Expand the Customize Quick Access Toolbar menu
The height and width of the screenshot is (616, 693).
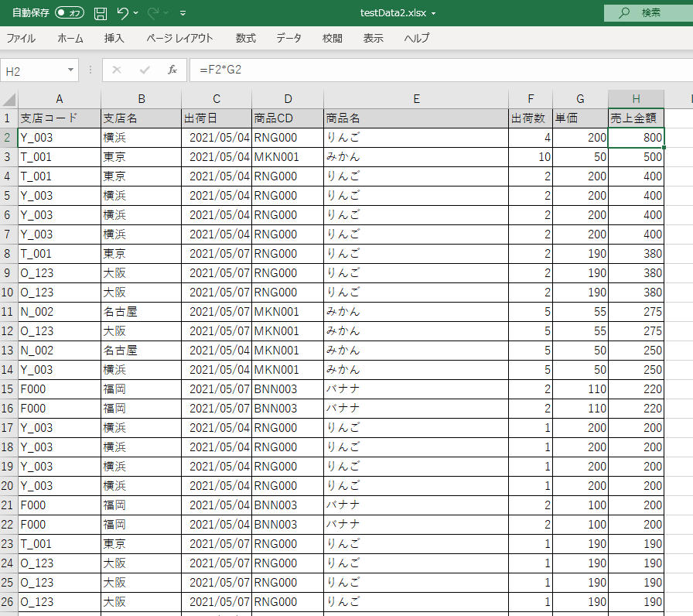click(183, 13)
